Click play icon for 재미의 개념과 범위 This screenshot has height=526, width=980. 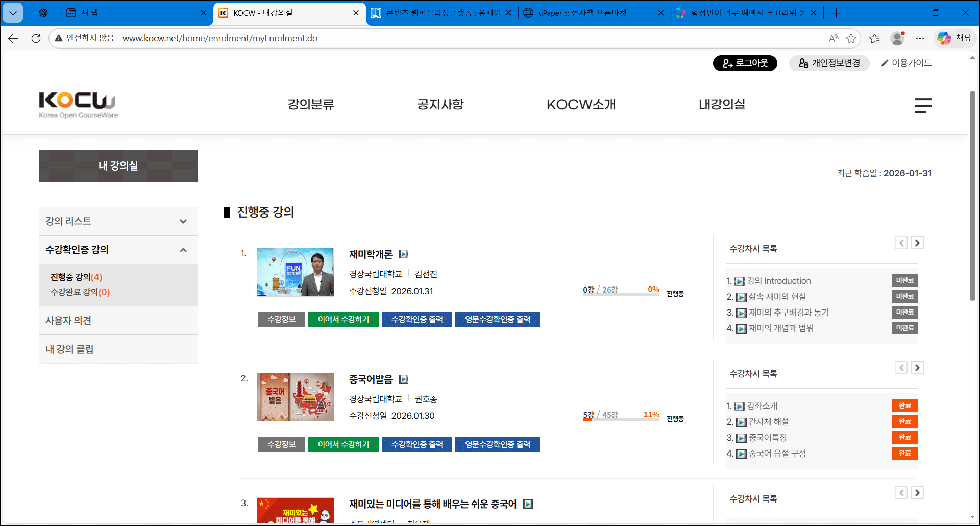pos(741,329)
